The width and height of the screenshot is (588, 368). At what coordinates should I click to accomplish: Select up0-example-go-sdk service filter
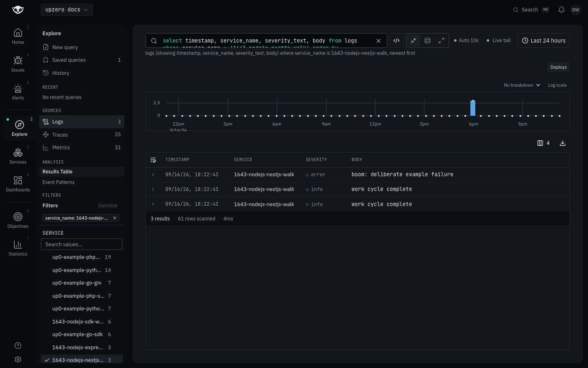pyautogui.click(x=82, y=334)
